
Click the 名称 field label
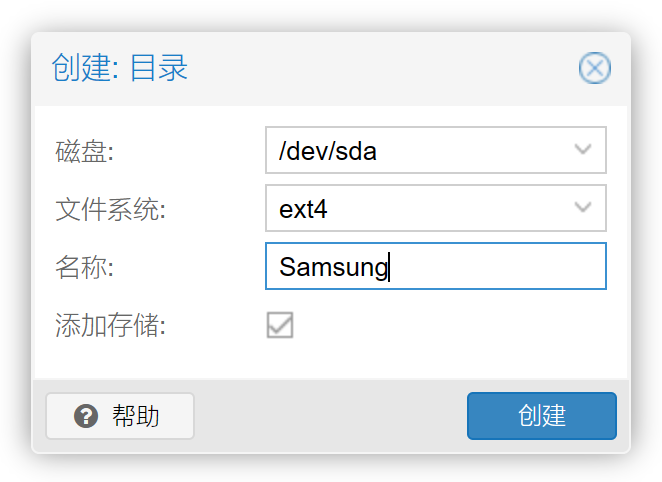(84, 267)
